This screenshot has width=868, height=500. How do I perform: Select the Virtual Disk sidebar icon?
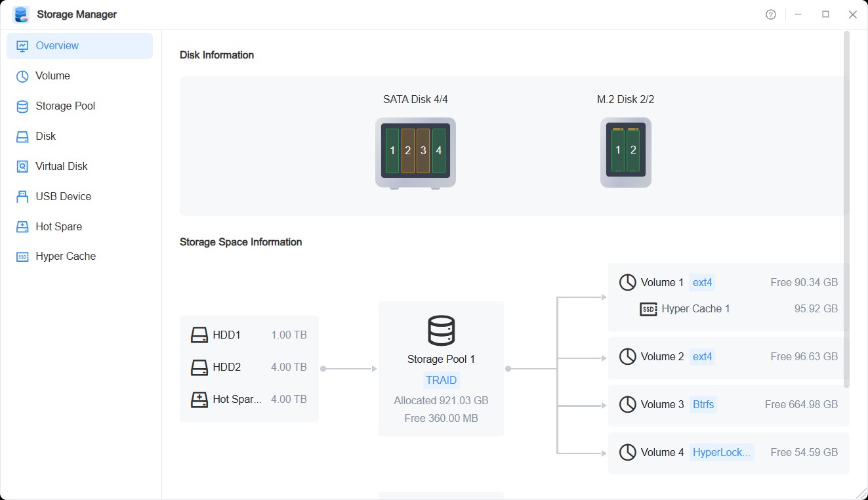[x=22, y=166]
